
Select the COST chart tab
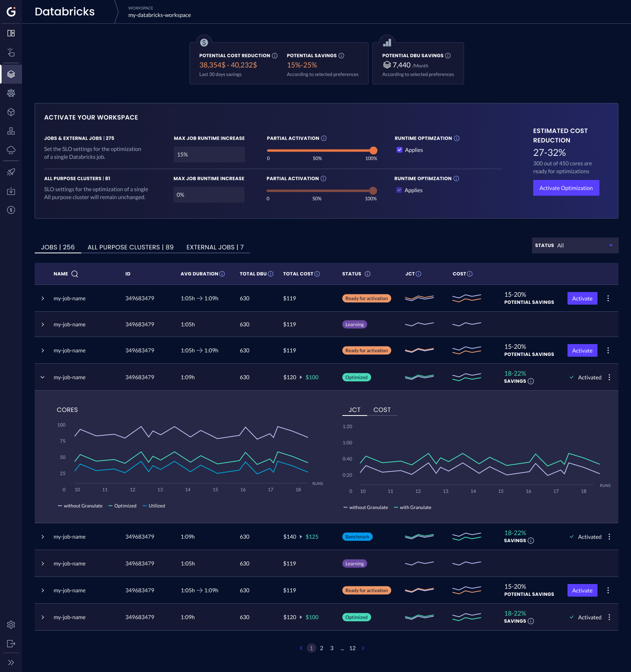382,410
